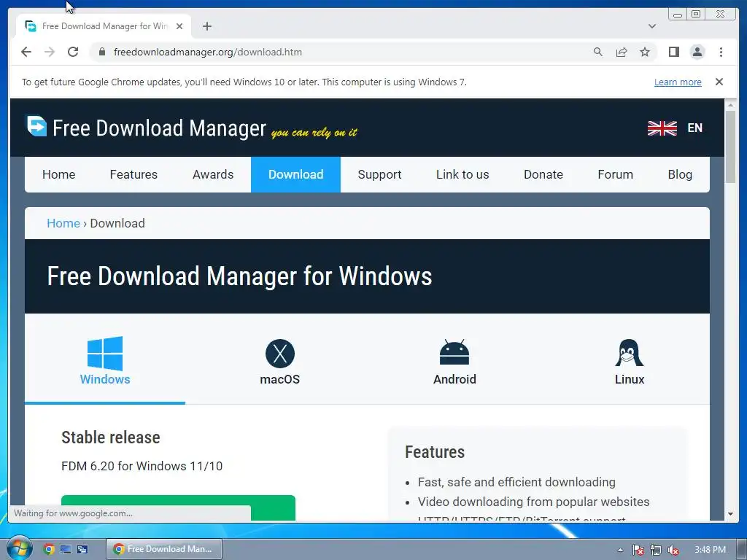Follow the Learn more link

coord(678,82)
